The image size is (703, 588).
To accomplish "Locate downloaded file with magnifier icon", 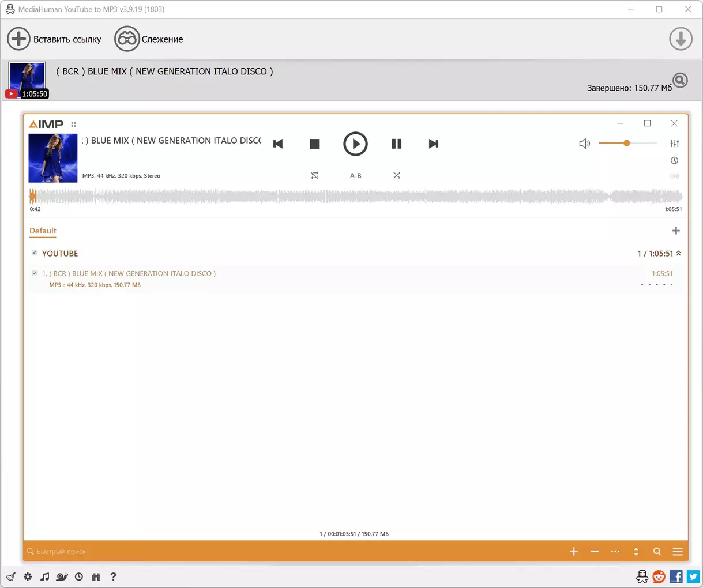I will [x=681, y=80].
